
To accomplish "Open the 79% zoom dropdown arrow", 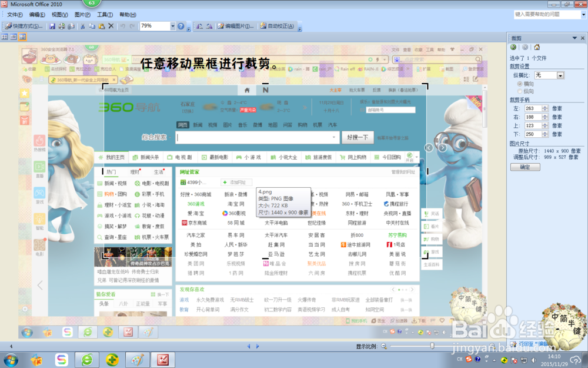I will point(172,26).
